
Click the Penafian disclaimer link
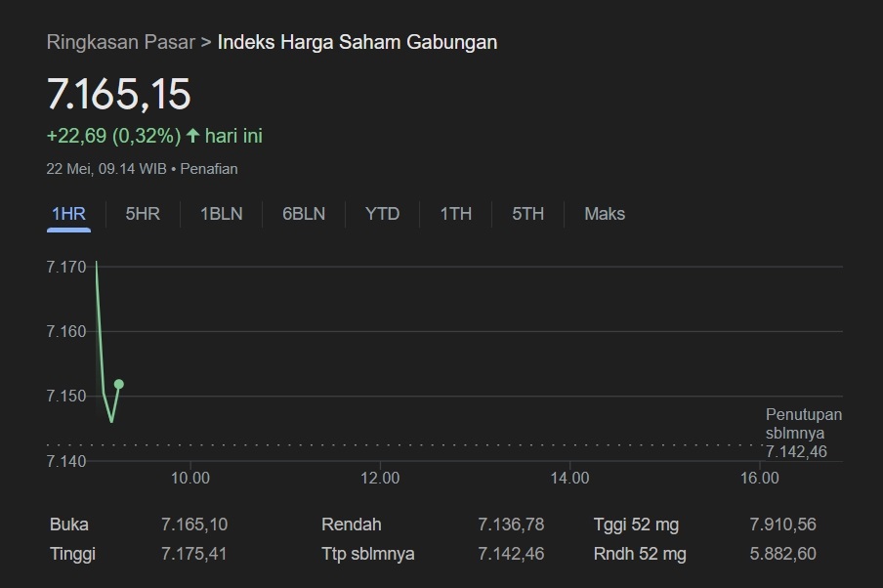tap(209, 169)
